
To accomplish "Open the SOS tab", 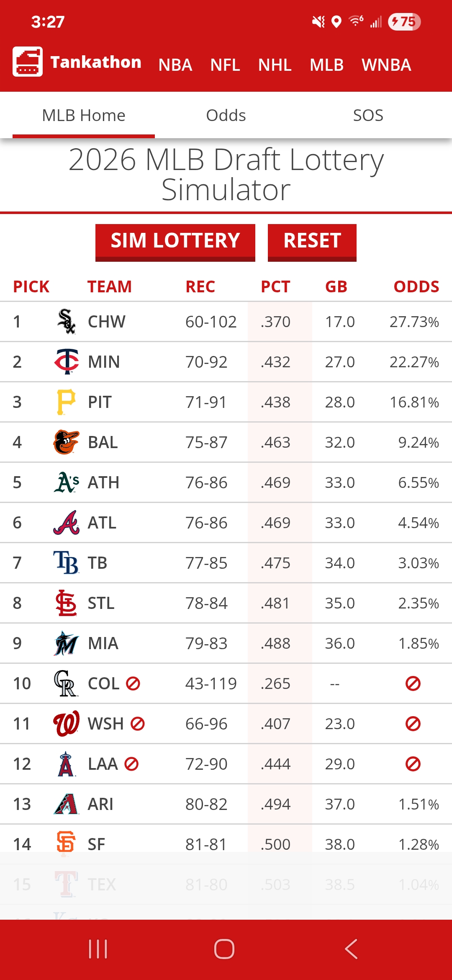I will tap(368, 115).
